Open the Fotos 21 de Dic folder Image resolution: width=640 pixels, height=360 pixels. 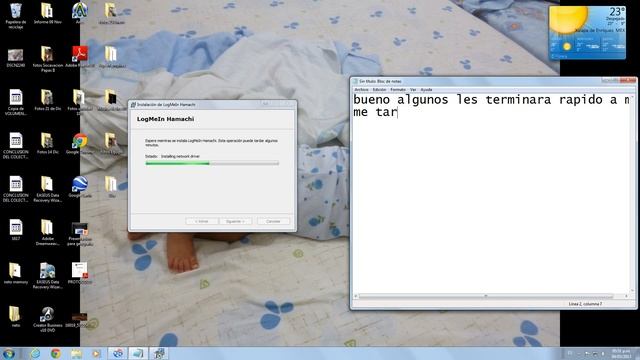point(47,100)
